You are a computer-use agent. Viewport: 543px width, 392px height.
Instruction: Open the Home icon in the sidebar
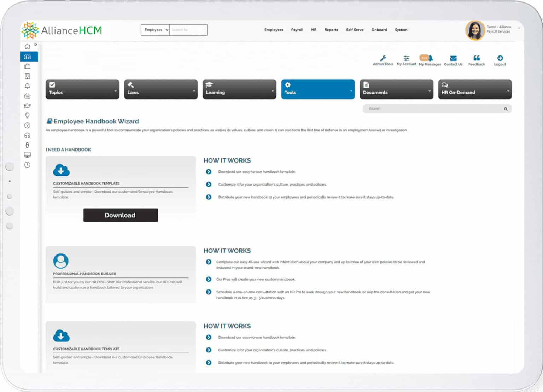27,46
